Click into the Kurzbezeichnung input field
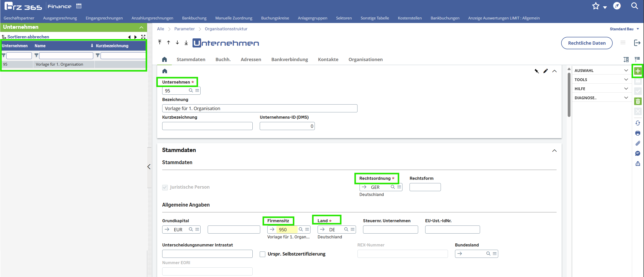The width and height of the screenshot is (644, 277). click(207, 126)
